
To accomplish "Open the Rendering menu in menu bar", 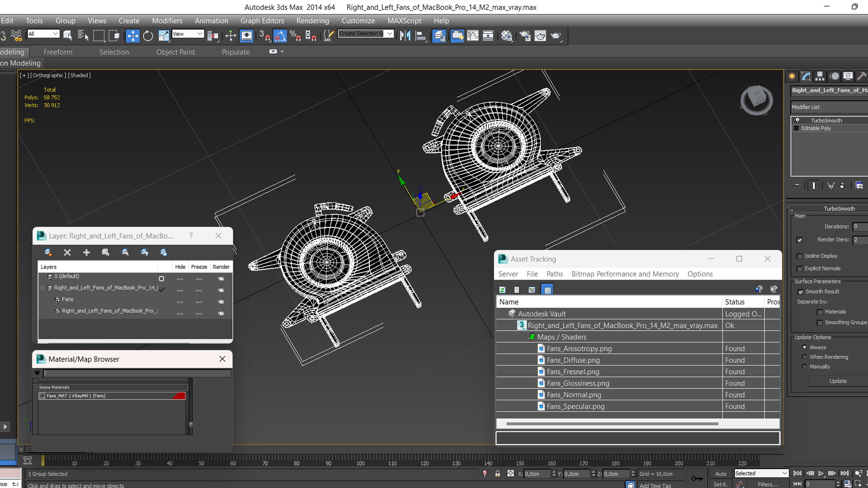I will pos(312,20).
